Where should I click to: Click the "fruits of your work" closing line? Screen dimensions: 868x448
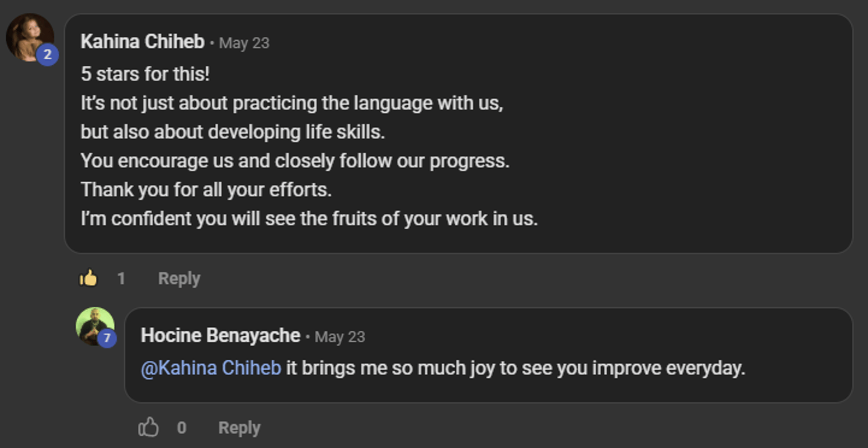309,219
